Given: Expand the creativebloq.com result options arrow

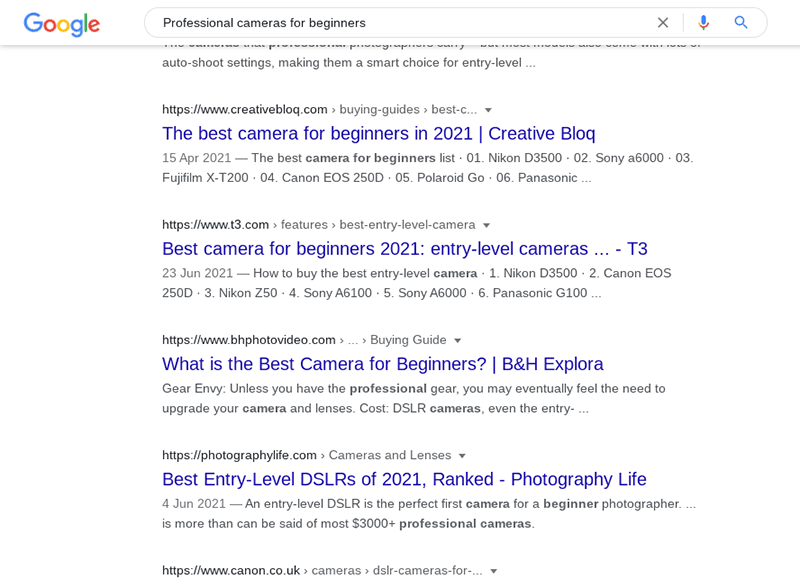Looking at the screenshot, I should 488,110.
